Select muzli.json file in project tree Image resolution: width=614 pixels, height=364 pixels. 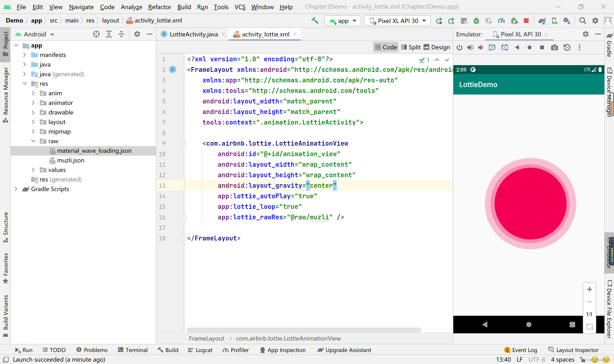(x=71, y=160)
